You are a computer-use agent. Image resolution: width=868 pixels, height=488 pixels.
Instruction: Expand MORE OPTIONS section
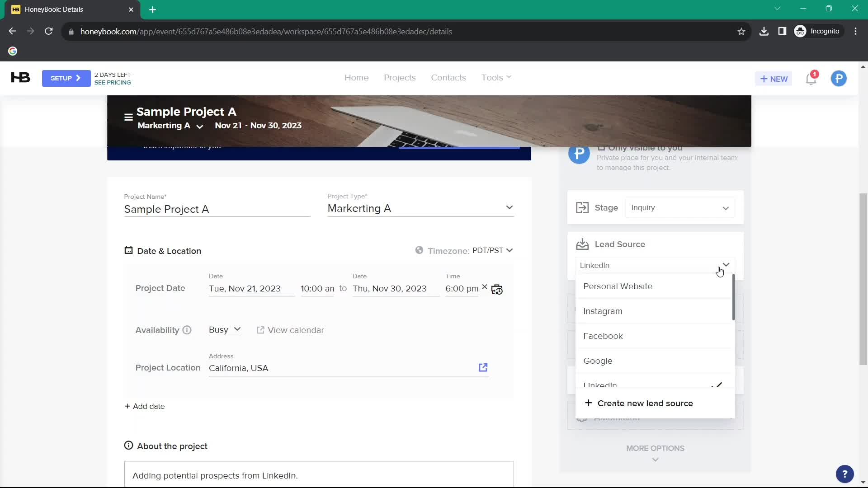[655, 453]
